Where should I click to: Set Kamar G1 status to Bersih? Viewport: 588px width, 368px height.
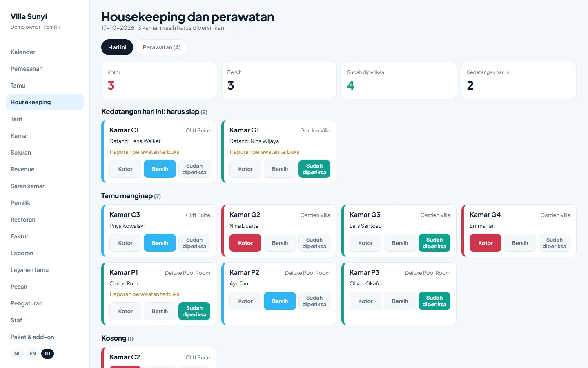(x=280, y=169)
